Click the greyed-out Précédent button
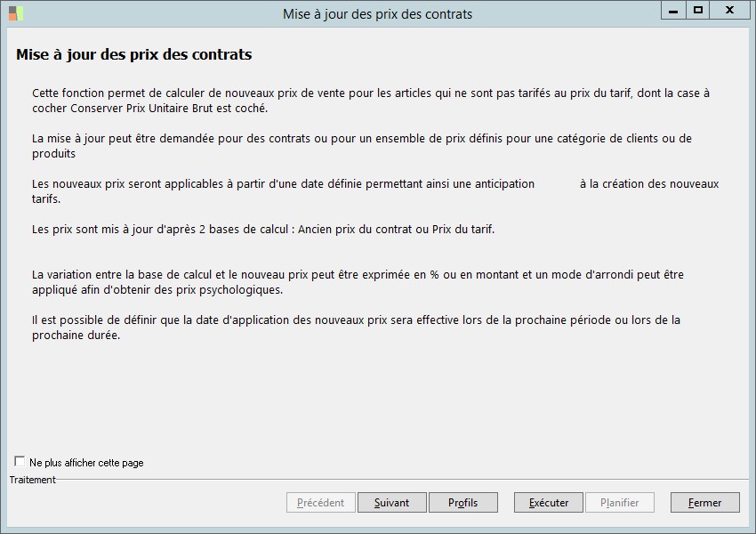Screen dimensions: 756x534 coord(320,503)
